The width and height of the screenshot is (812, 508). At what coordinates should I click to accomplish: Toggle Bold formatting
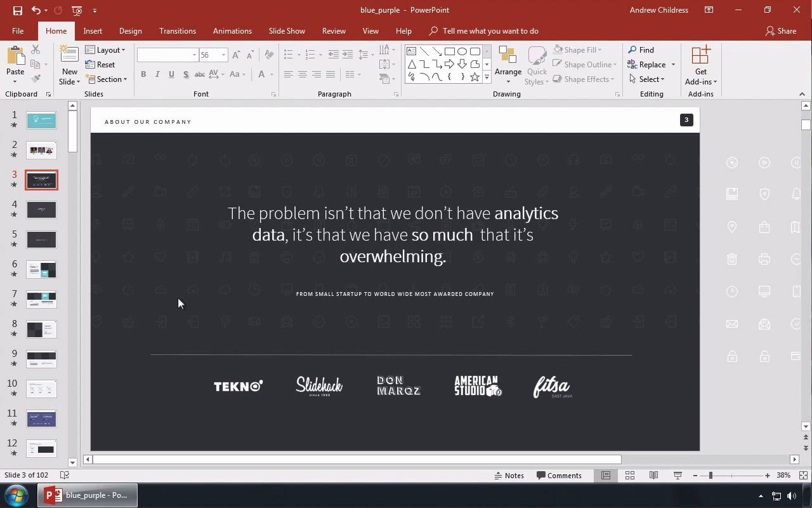pos(143,74)
